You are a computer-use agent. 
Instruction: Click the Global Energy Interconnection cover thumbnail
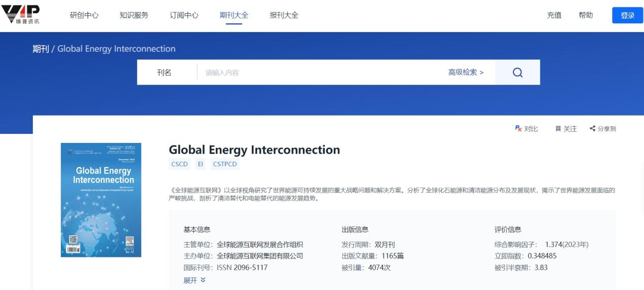pos(101,200)
